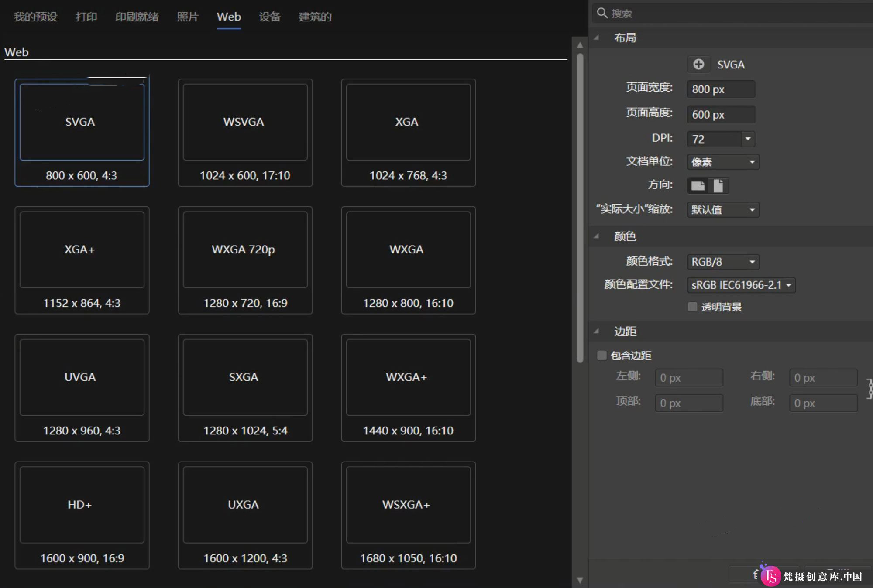Select the SXGA 1280 x 1024 preset

pyautogui.click(x=245, y=388)
